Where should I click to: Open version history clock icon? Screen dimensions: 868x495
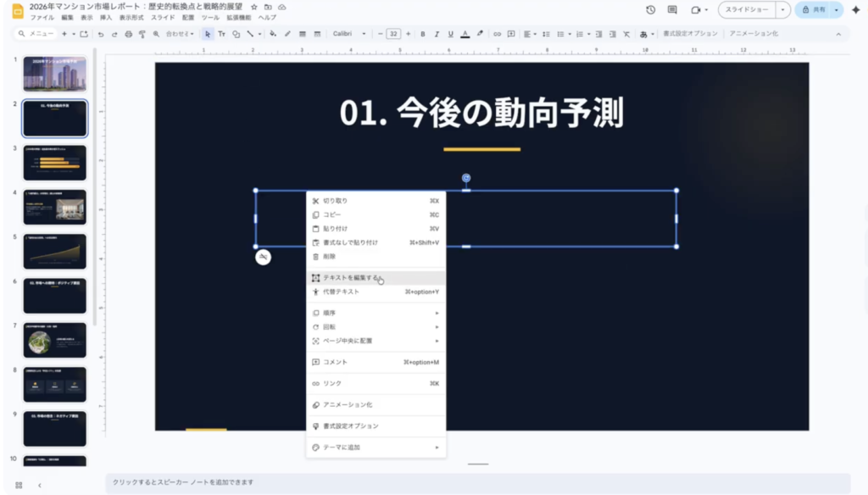point(650,10)
